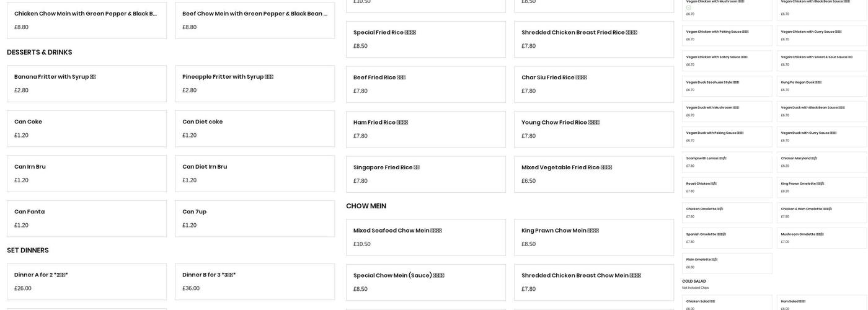Open Dinner A for 2 set dinner

pos(87,281)
